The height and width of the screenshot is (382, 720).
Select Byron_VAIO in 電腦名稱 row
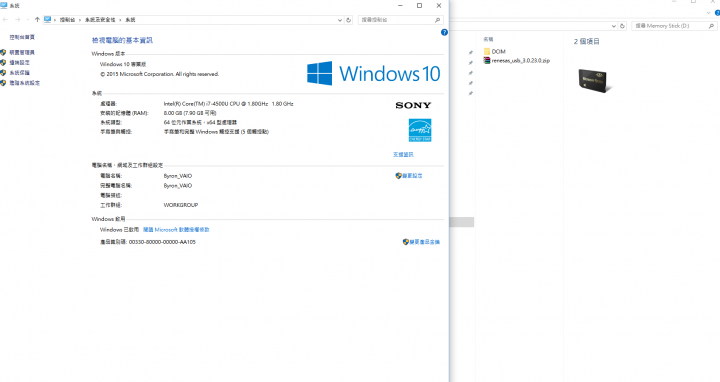click(x=178, y=176)
